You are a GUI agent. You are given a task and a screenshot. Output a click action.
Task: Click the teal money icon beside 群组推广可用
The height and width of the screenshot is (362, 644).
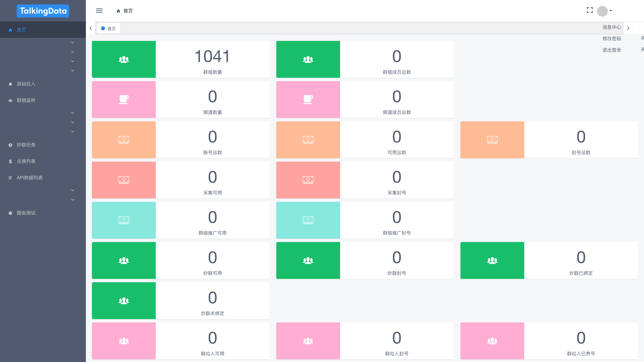124,220
